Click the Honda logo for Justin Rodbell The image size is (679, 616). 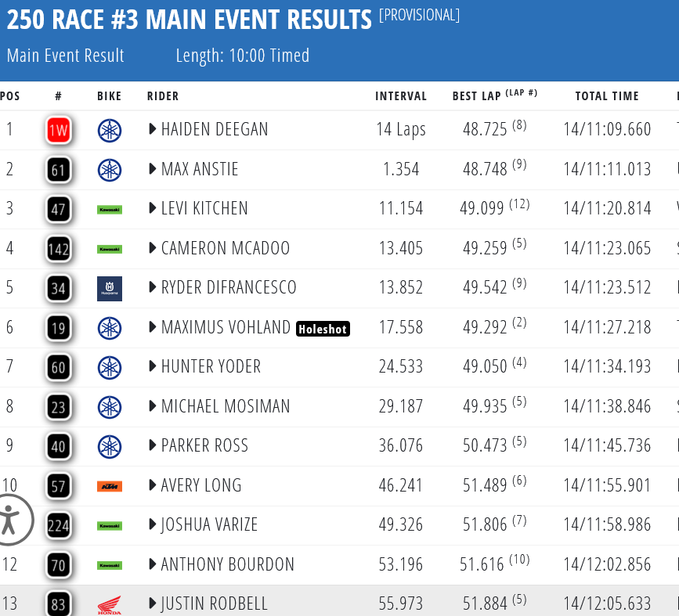pyautogui.click(x=110, y=604)
